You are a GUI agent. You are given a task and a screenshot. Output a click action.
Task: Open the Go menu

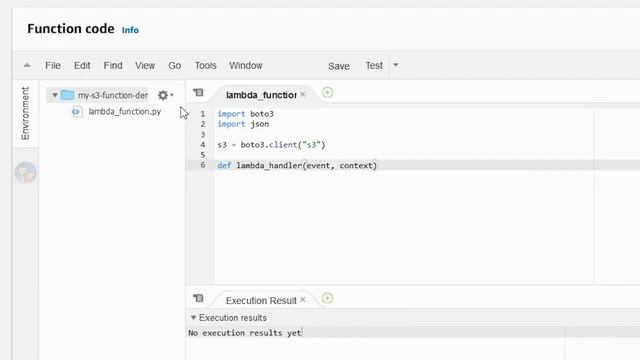coord(175,66)
